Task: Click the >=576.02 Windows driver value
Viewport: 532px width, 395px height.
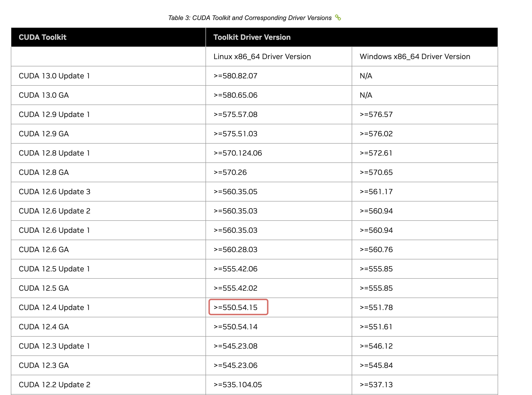Action: pos(376,134)
